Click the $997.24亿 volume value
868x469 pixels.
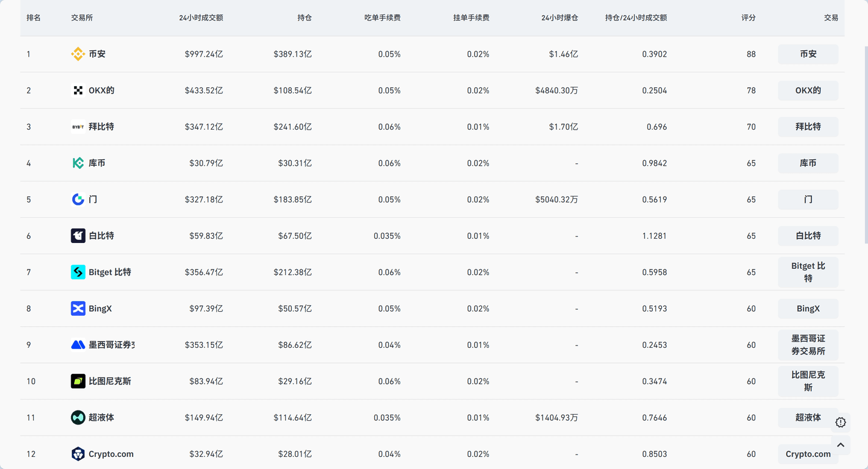pyautogui.click(x=204, y=54)
